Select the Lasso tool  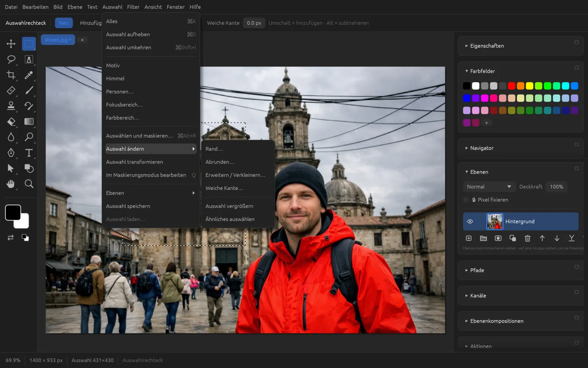(x=11, y=60)
